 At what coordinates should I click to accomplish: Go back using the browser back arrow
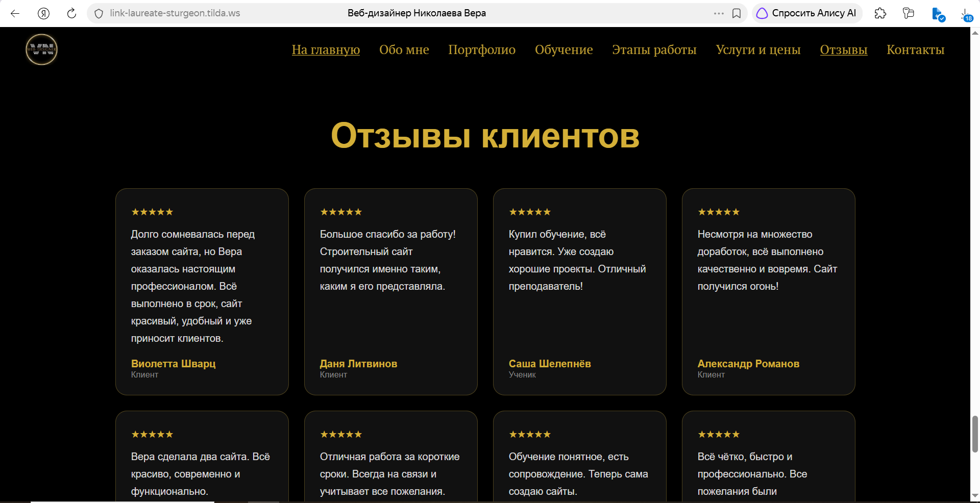(15, 13)
